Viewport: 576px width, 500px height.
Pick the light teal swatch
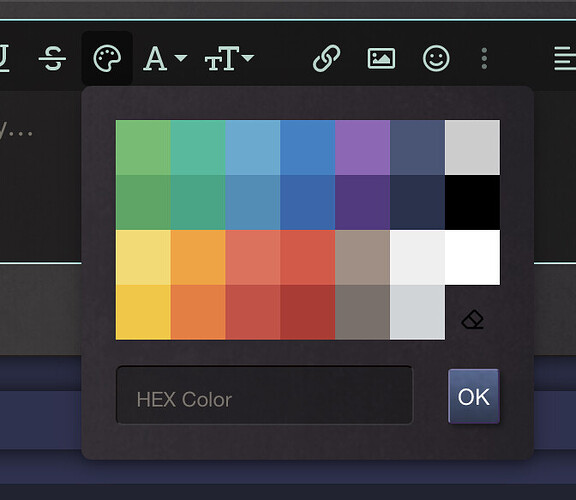[x=198, y=147]
